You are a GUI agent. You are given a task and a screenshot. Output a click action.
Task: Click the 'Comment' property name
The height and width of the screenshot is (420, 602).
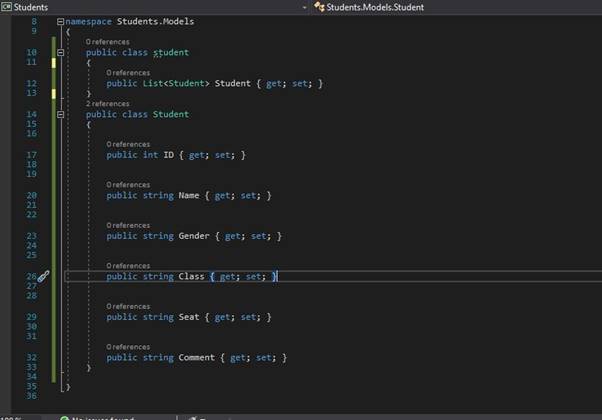(x=197, y=357)
